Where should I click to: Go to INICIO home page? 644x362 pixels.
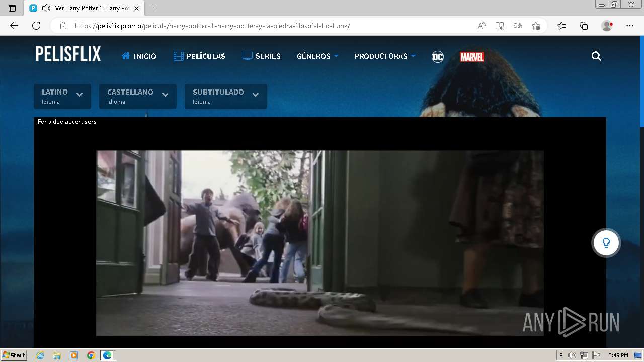pos(139,56)
